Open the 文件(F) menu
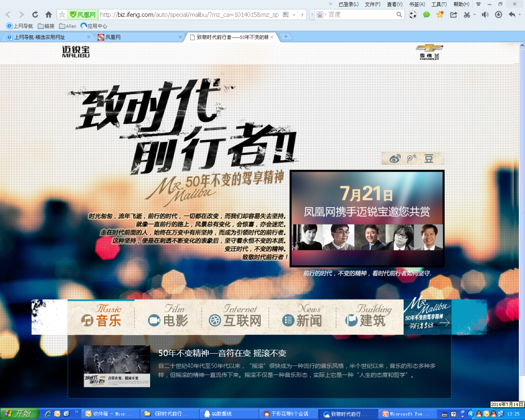 [x=372, y=4]
